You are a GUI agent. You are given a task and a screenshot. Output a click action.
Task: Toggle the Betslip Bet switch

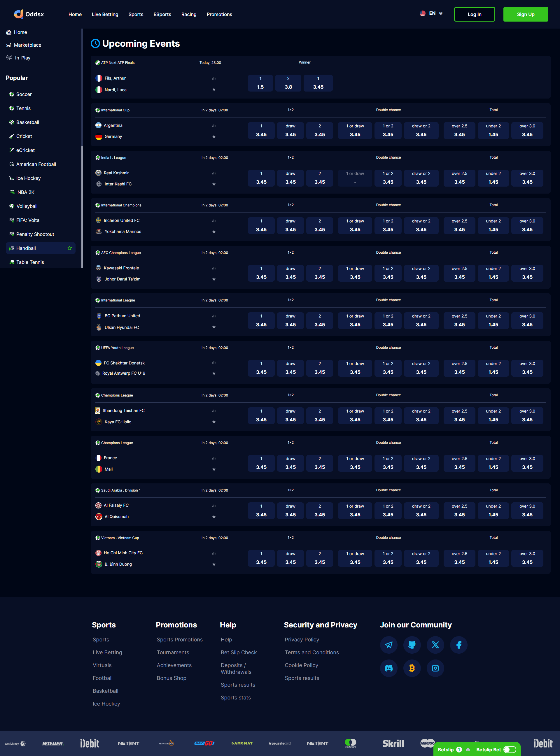[x=510, y=750]
